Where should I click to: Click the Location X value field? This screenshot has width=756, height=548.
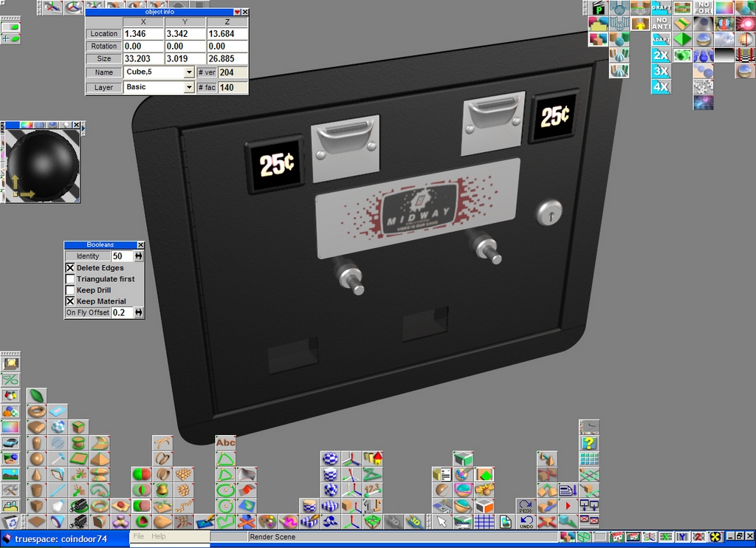[143, 34]
